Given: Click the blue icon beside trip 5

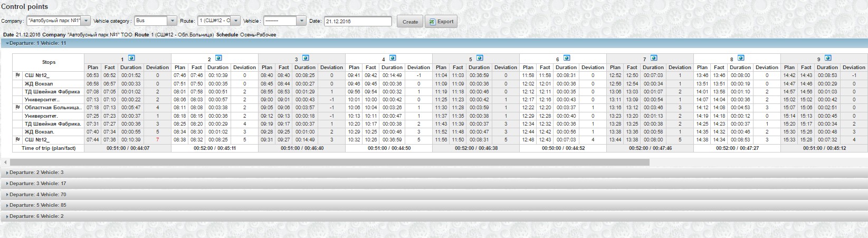Looking at the screenshot, I should (480, 58).
